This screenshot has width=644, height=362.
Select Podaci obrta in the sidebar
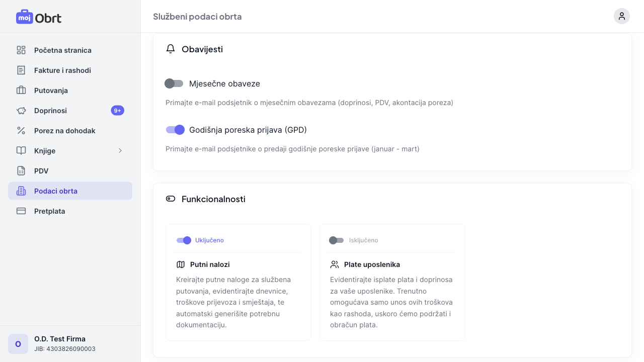click(x=56, y=191)
